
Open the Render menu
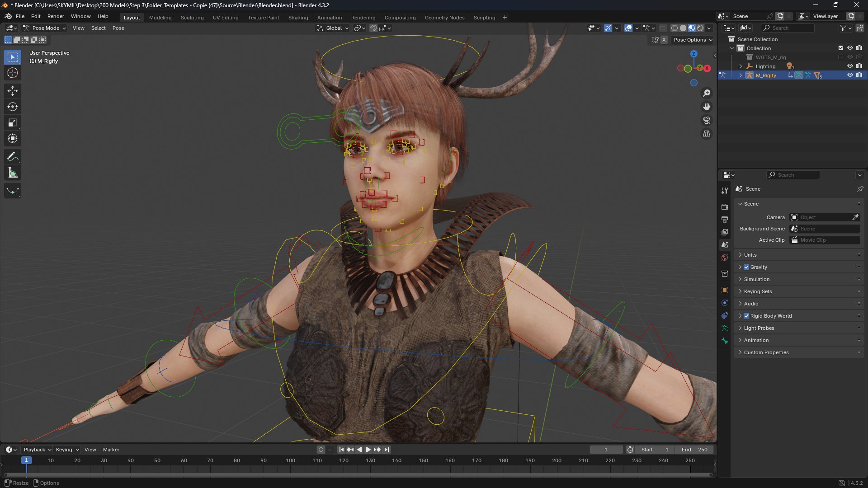[x=56, y=16]
